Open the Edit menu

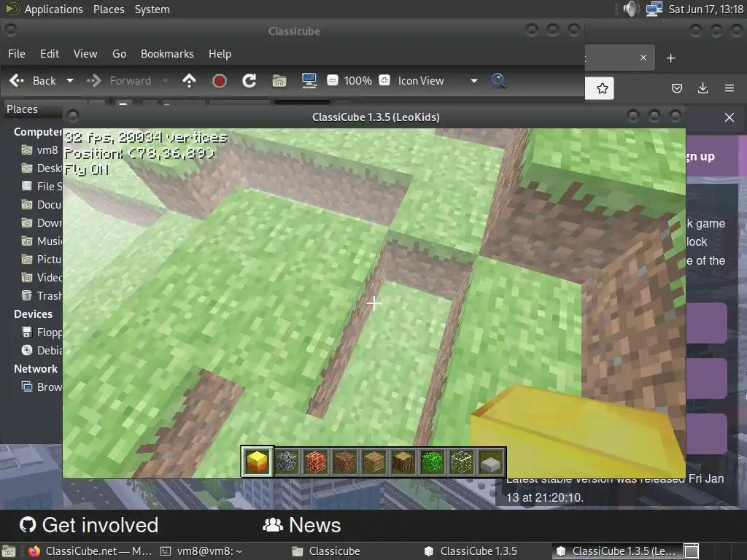(x=50, y=54)
